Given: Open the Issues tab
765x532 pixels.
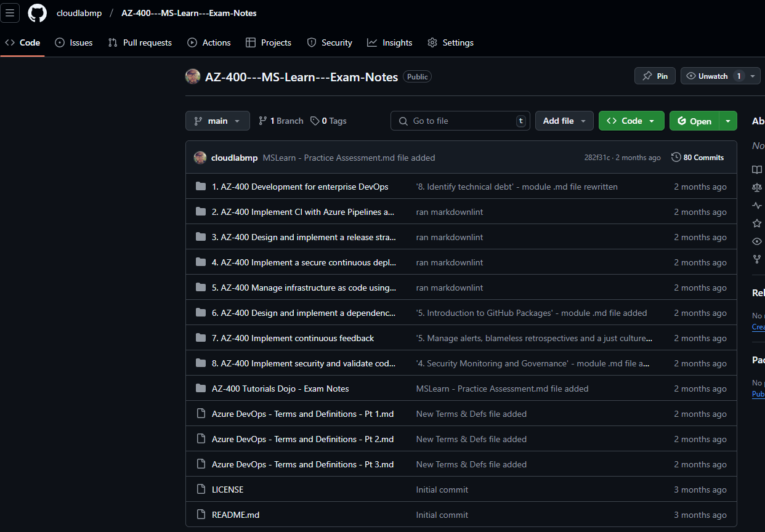Looking at the screenshot, I should pos(74,42).
